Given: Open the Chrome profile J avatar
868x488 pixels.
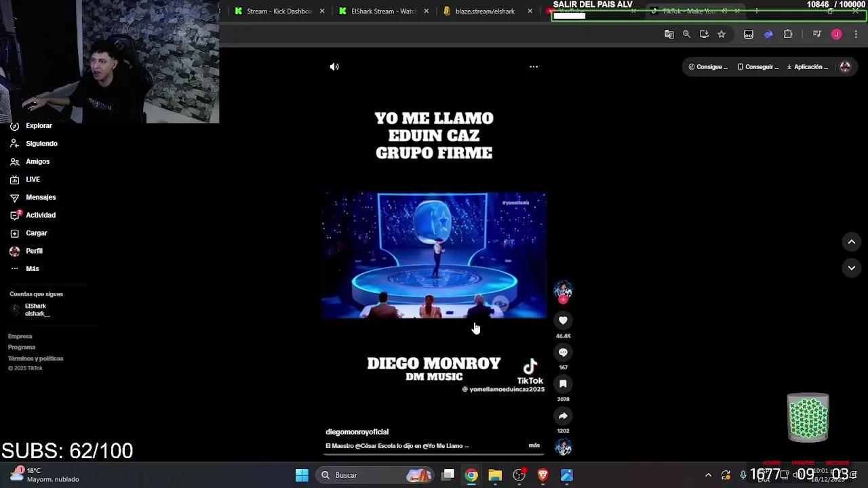Looking at the screenshot, I should tap(836, 34).
